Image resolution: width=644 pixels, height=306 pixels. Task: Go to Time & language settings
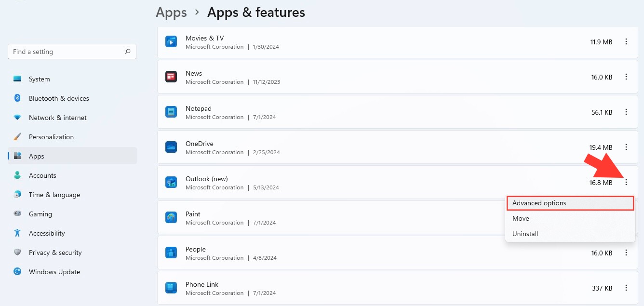click(72, 195)
